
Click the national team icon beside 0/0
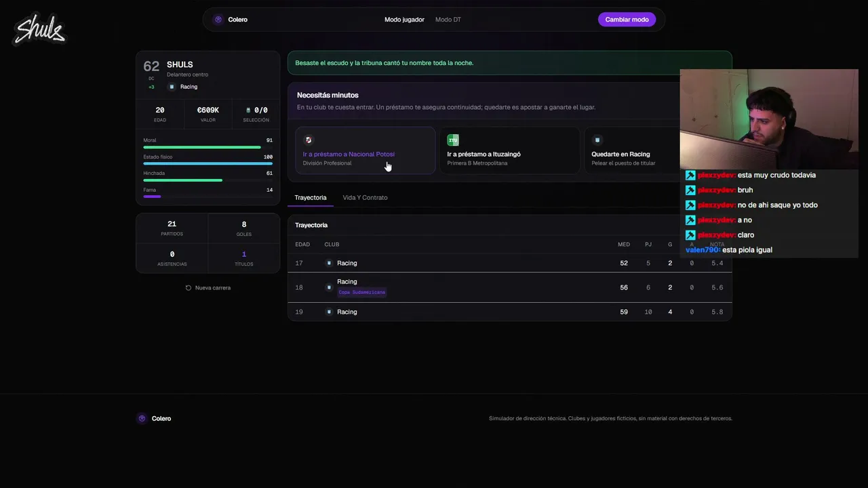click(248, 110)
